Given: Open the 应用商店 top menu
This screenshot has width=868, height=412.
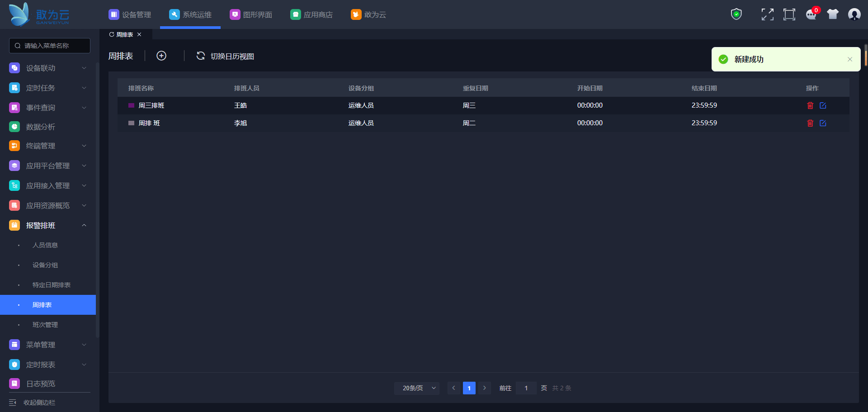Looking at the screenshot, I should pyautogui.click(x=311, y=14).
